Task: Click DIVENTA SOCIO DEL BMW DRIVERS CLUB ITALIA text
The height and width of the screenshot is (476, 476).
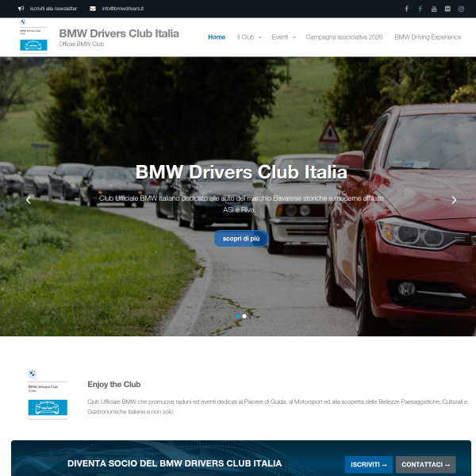Action: [x=175, y=463]
